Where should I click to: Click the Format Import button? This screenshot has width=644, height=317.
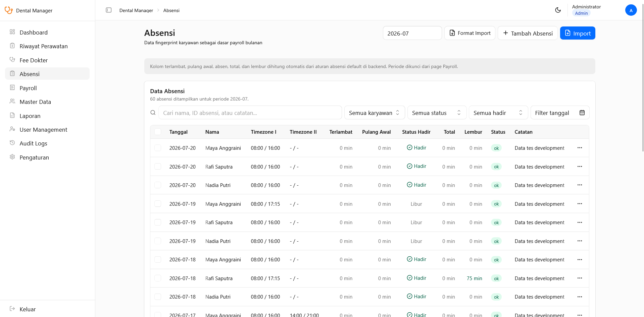[x=470, y=33]
